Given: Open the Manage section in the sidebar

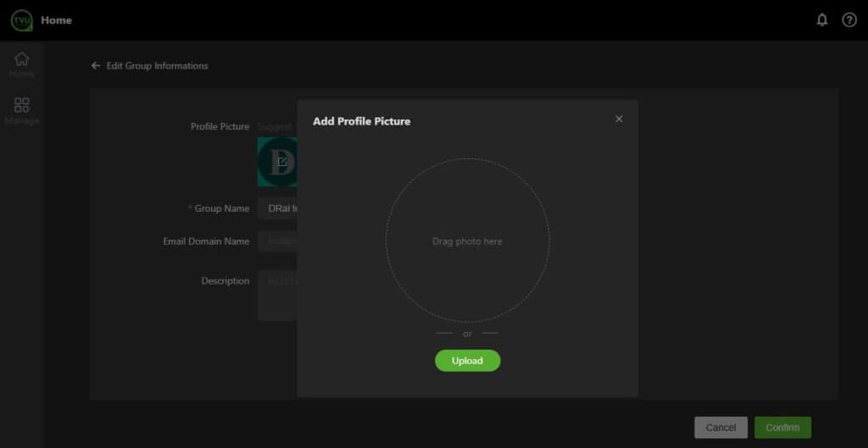Looking at the screenshot, I should (x=22, y=110).
